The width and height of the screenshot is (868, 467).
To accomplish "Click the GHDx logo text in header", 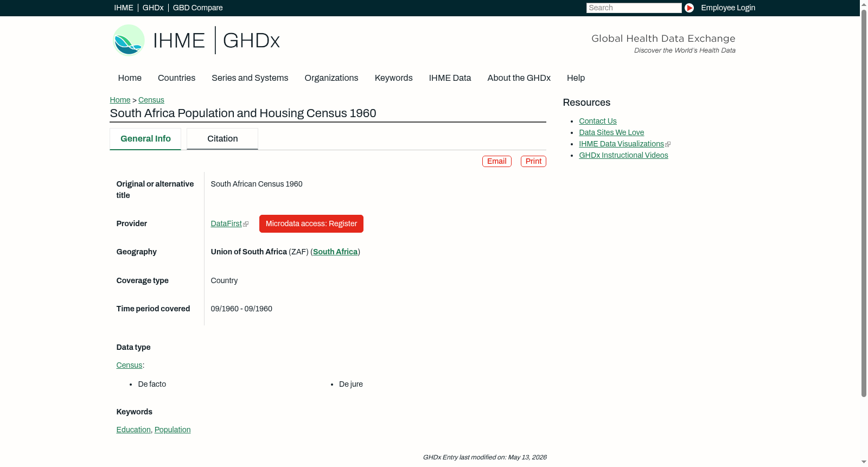I will 251,41.
